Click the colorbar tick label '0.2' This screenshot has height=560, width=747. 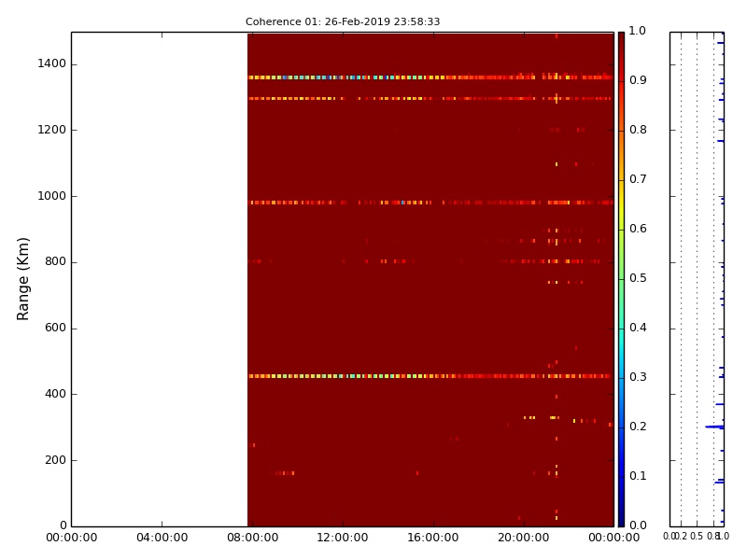638,427
